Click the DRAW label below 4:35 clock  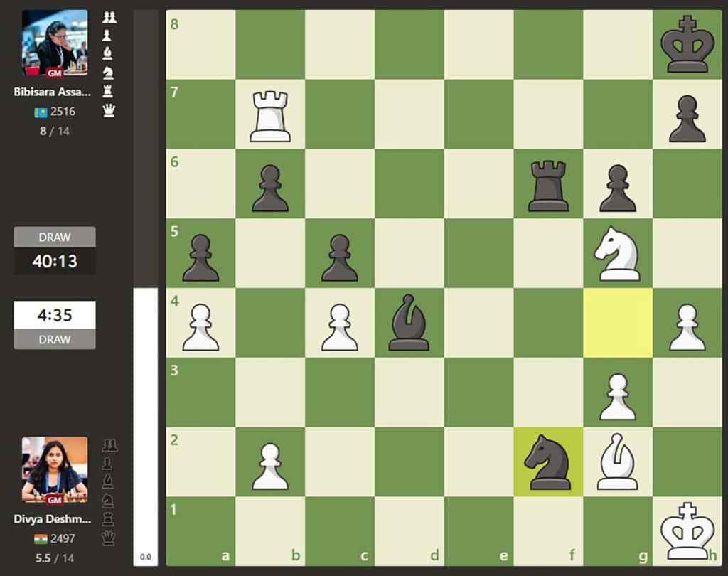coord(55,339)
